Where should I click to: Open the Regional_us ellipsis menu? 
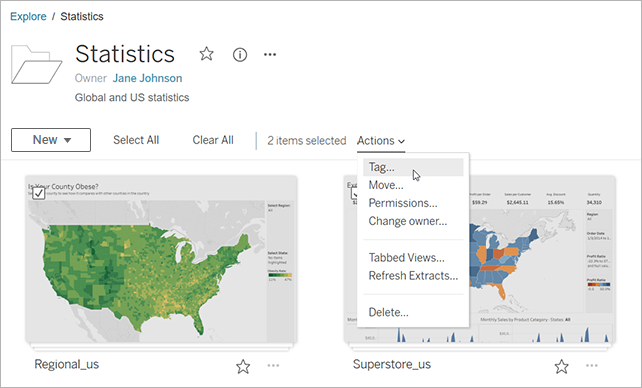[x=273, y=365]
